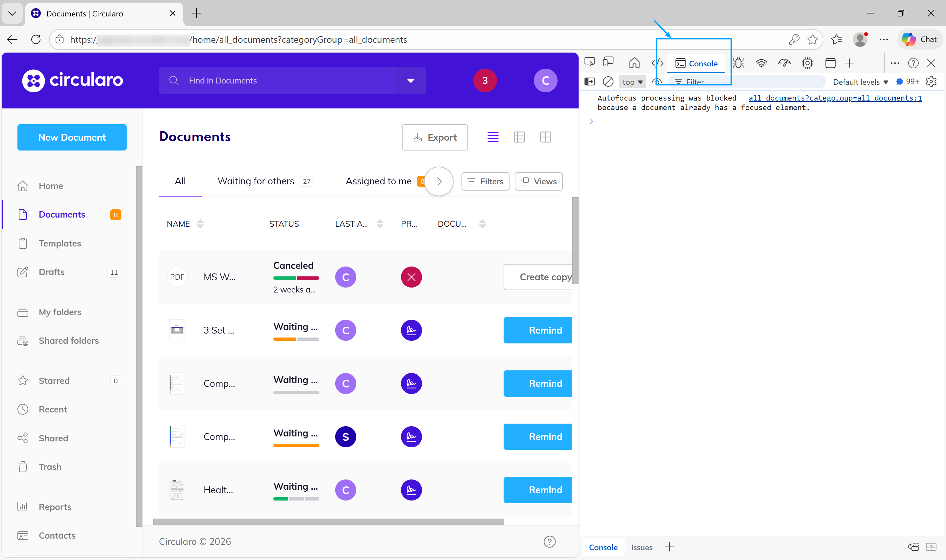946x560 pixels.
Task: Toggle the notifications bell showing 3
Action: pyautogui.click(x=485, y=81)
